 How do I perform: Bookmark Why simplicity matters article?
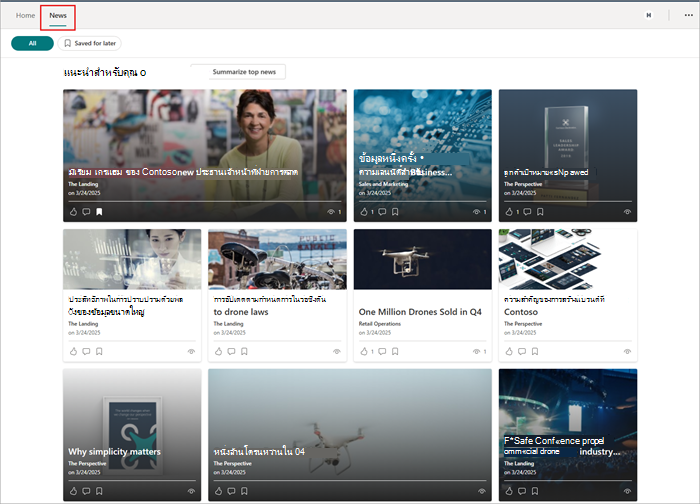(x=99, y=491)
